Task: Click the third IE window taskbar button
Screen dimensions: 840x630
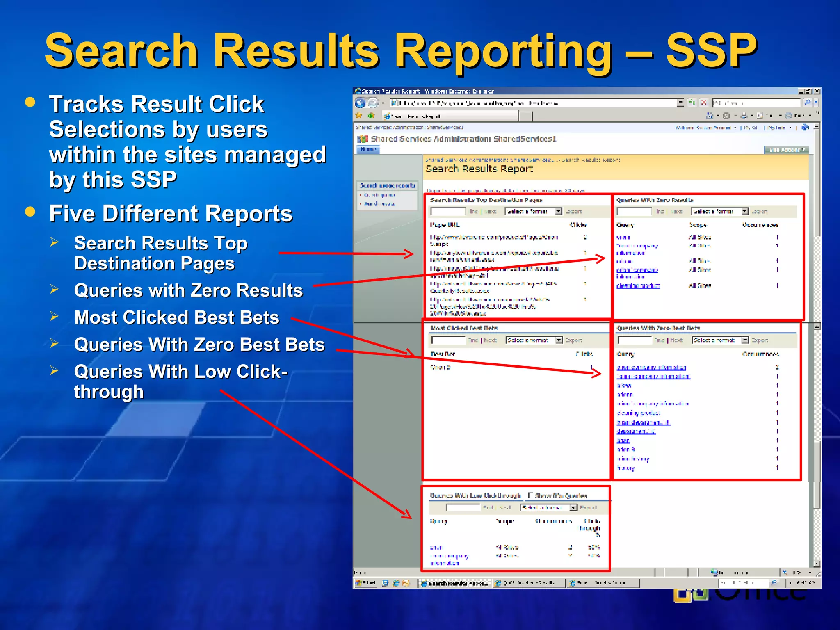Action: tap(603, 583)
